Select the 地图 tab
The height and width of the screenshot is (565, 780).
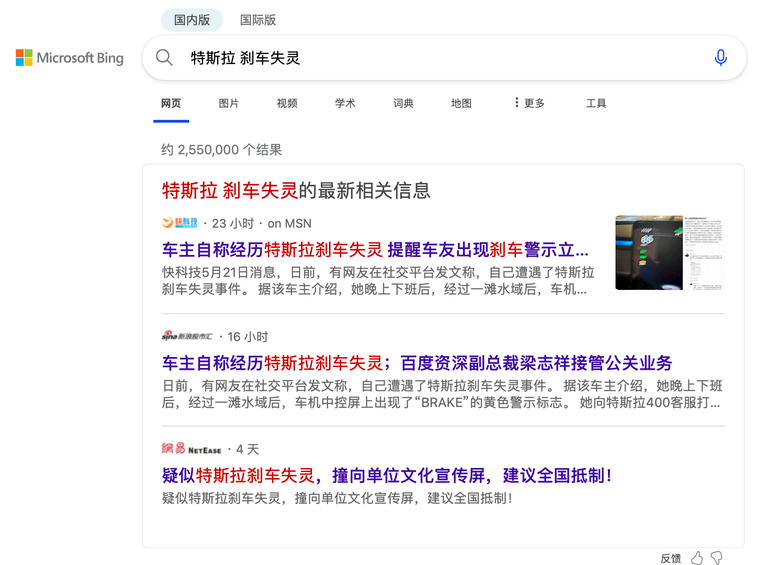click(x=461, y=103)
